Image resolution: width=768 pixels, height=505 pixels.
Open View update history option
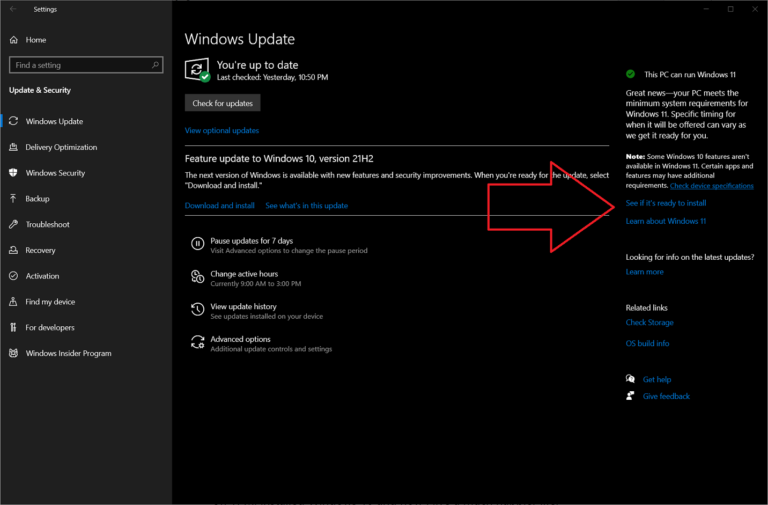point(243,306)
